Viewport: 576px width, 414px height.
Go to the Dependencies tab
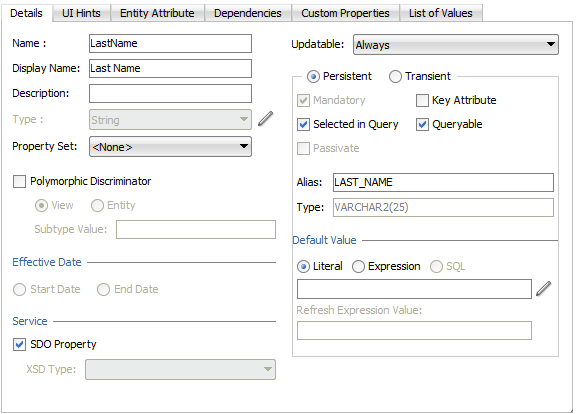coord(248,13)
